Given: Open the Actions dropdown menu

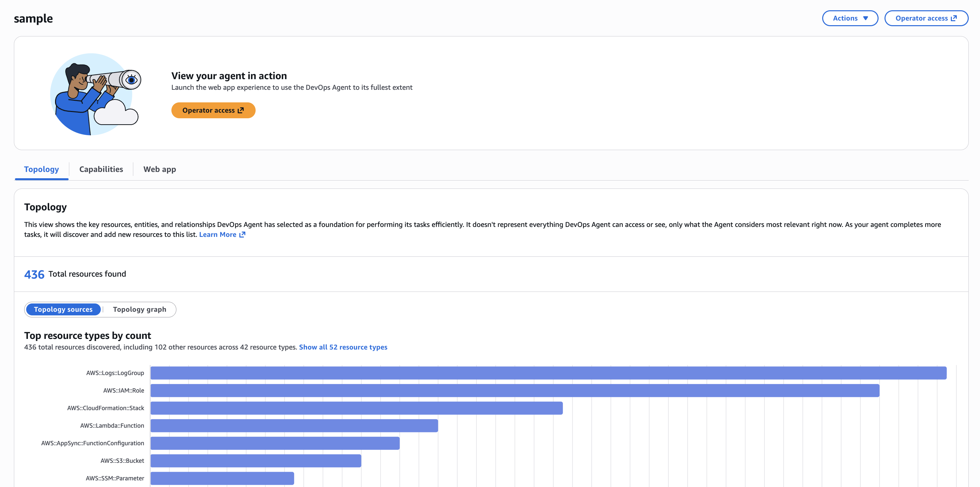Looking at the screenshot, I should (x=849, y=18).
